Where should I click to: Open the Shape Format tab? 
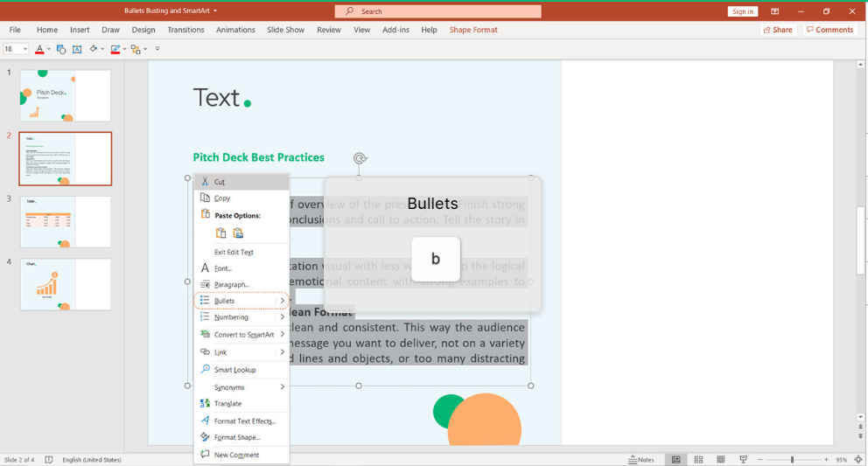click(x=473, y=30)
